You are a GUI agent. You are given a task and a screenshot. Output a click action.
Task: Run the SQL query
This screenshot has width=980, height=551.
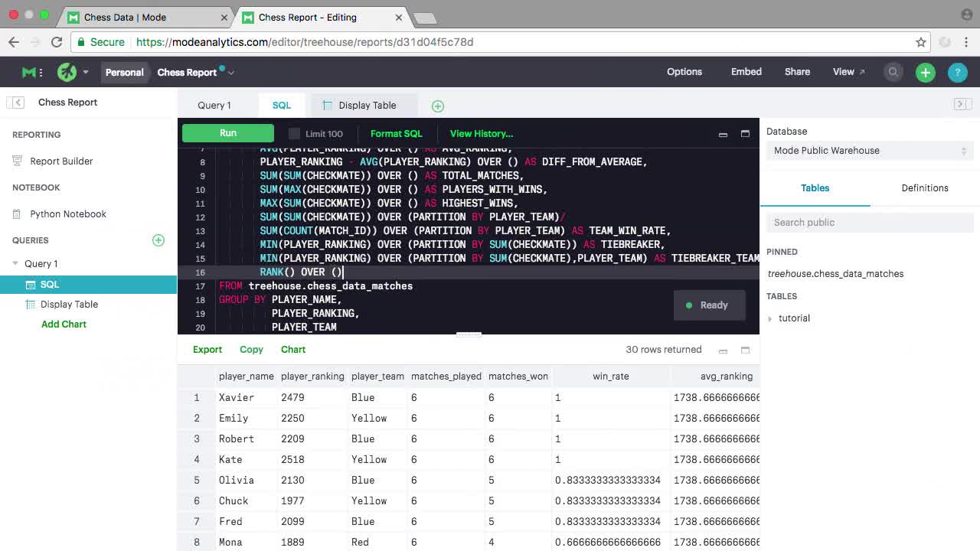point(228,133)
